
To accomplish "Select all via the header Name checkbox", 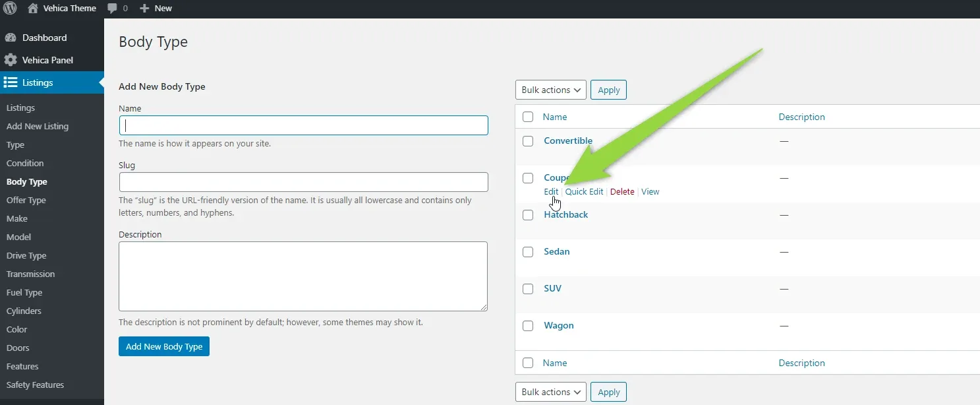I will tap(528, 117).
